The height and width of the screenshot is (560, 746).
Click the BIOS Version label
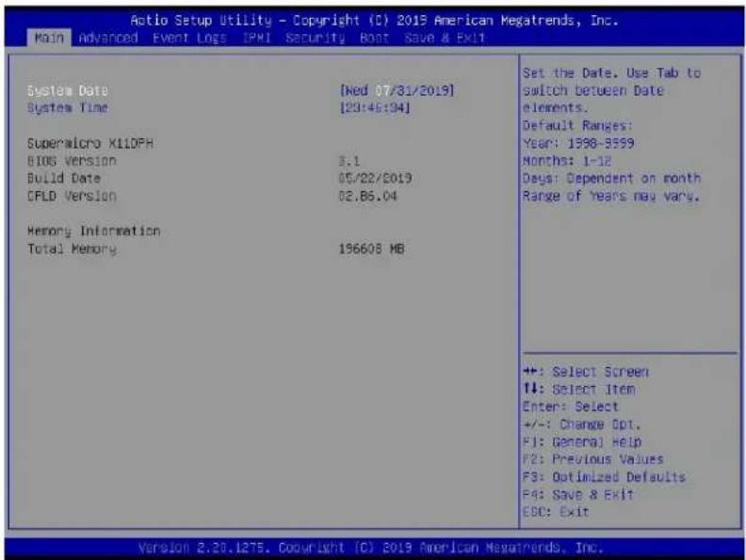72,161
